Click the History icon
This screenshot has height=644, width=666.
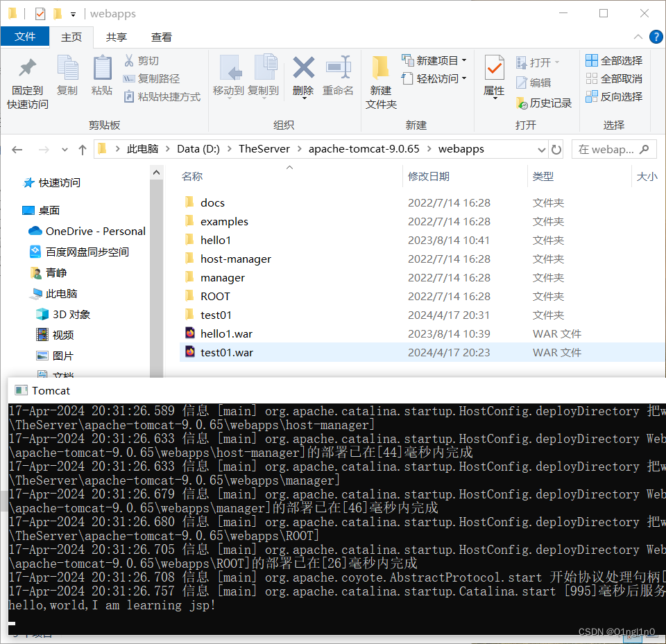(x=522, y=103)
